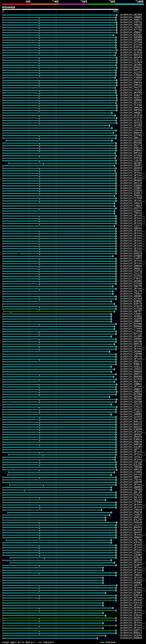Click hit UniRef100_A9T2B3
The image size is (146, 644).
coord(131,50)
